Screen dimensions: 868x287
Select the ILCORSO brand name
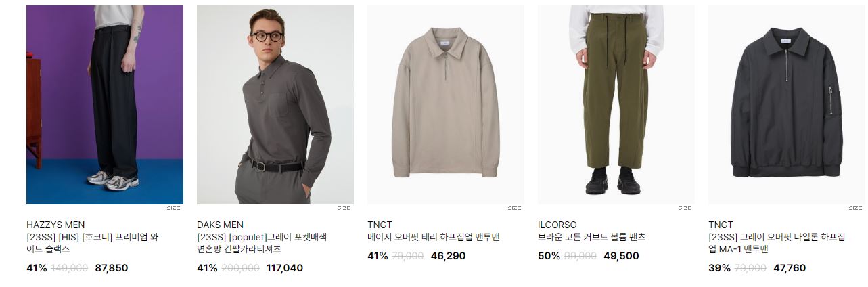click(557, 225)
